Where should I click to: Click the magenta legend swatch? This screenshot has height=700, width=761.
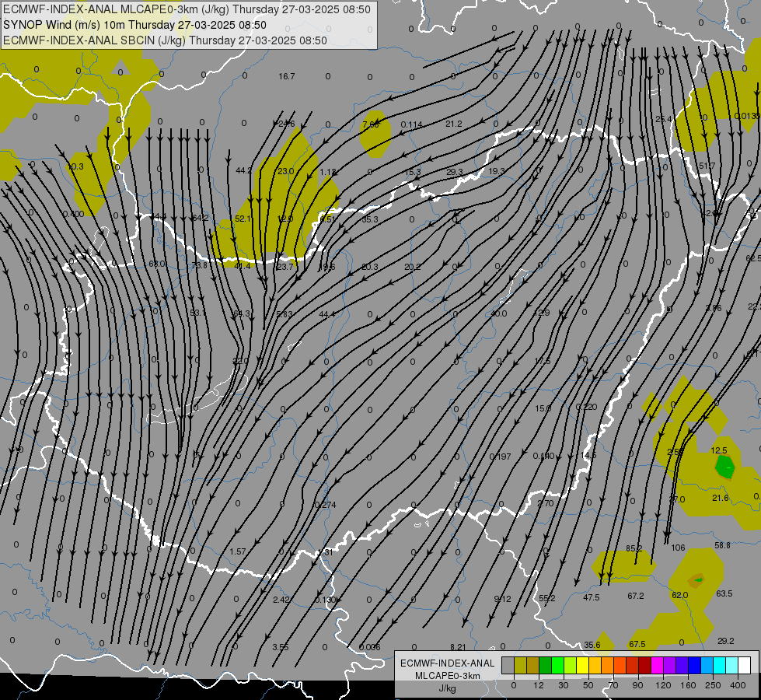(658, 665)
